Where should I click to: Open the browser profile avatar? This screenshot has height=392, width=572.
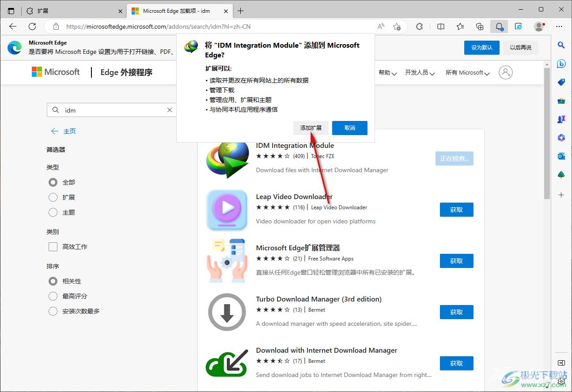coord(539,26)
